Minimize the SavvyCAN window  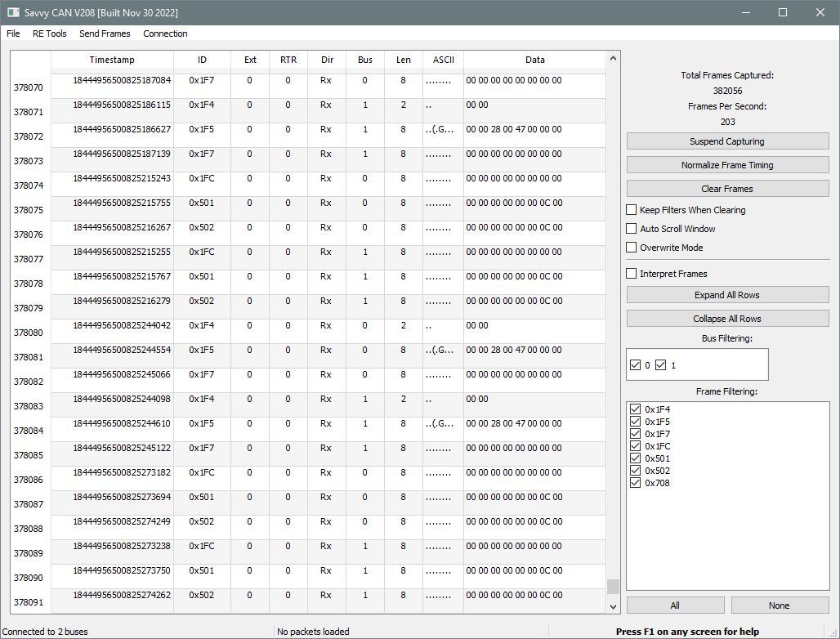click(746, 12)
